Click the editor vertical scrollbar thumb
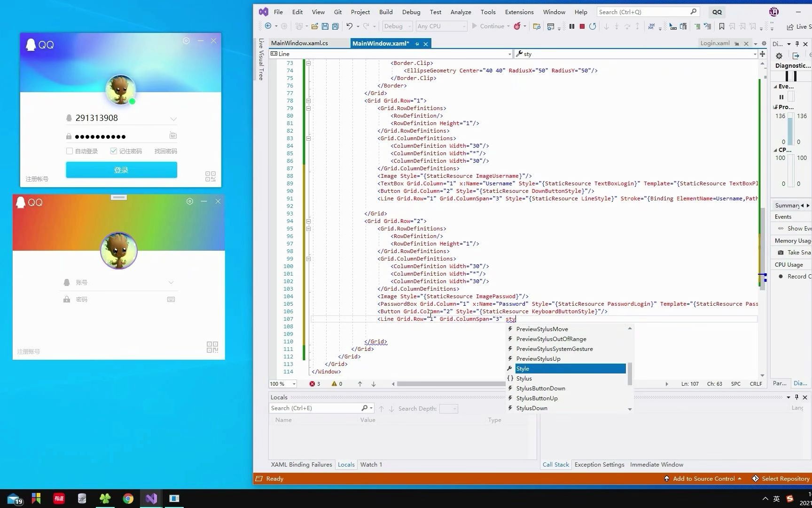The width and height of the screenshot is (812, 508). tap(762, 249)
